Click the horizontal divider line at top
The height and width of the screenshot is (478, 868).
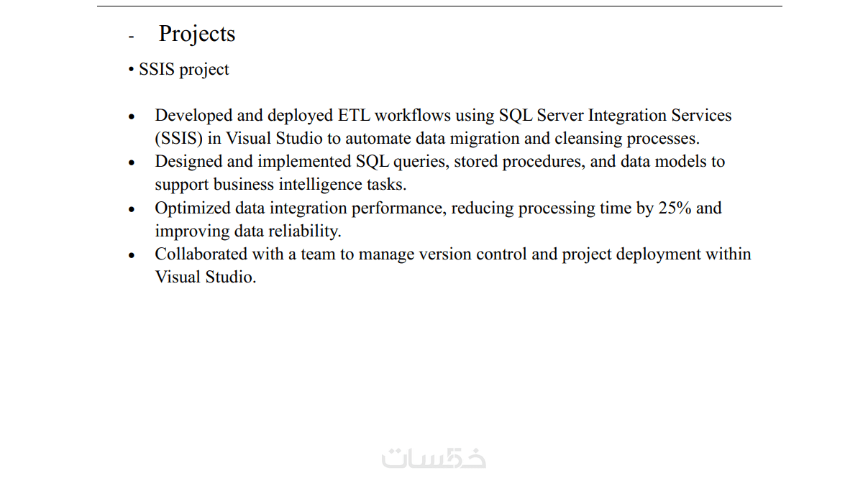(x=439, y=6)
